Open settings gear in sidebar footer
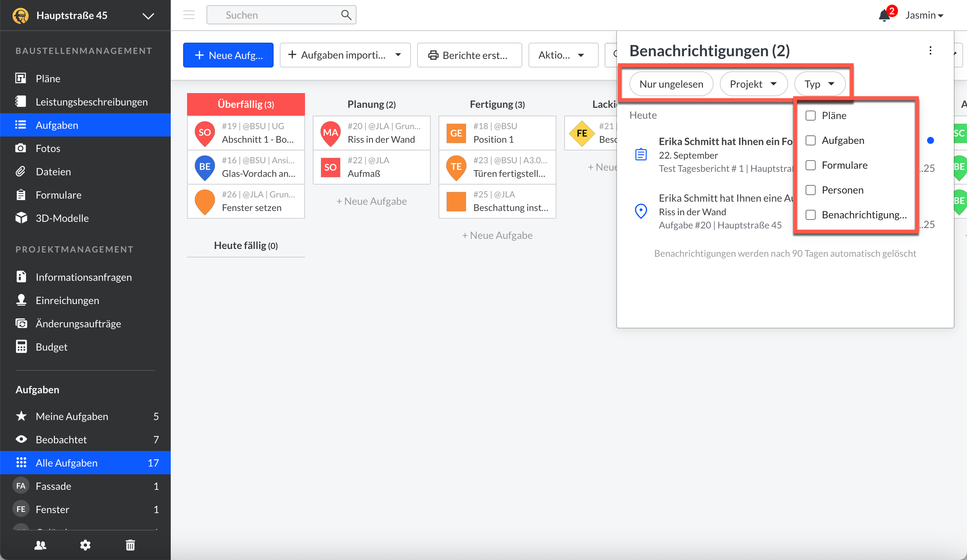Viewport: 967px width, 560px height. tap(85, 545)
